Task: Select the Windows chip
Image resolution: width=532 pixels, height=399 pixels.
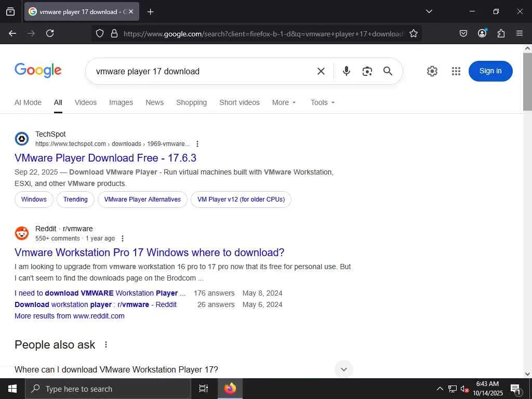Action: [34, 199]
